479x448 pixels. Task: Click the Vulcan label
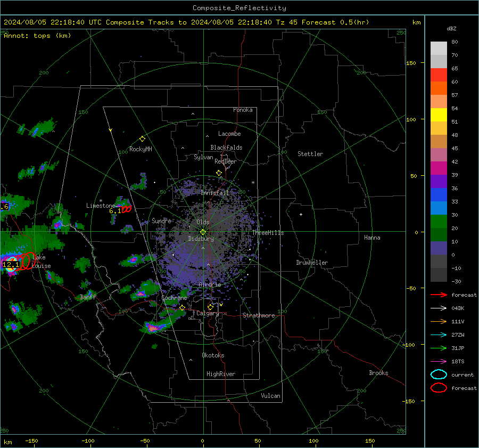pos(271,396)
